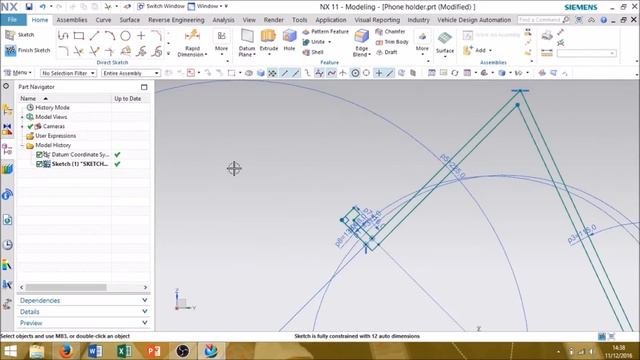The image size is (640, 360).
Task: Click the Sketch button
Action: pyautogui.click(x=20, y=35)
